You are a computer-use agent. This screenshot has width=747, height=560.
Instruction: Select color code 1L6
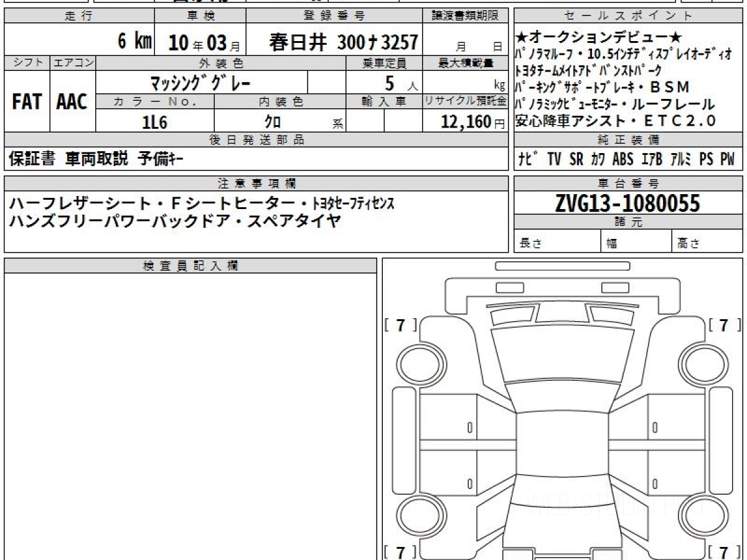pos(154,121)
